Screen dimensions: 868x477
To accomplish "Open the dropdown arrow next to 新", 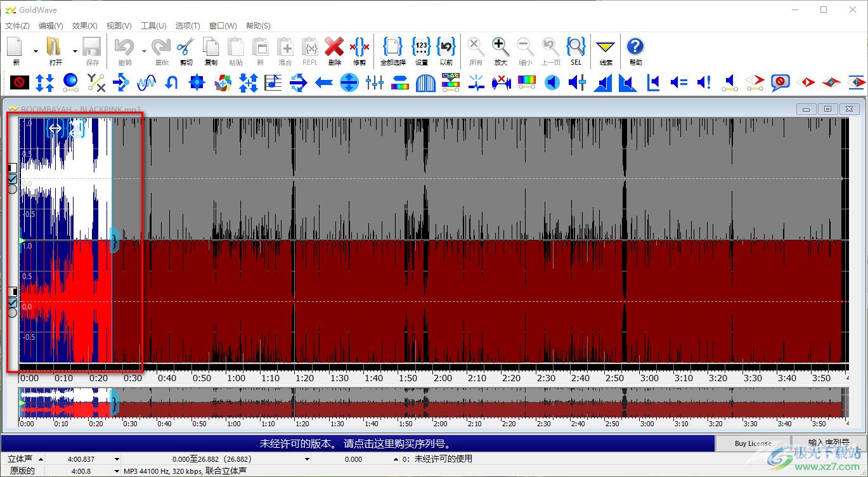I will [x=36, y=51].
